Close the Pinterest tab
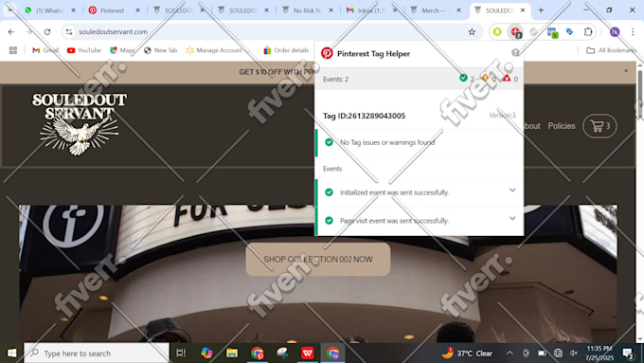Screen dimensions: 644x363 [137, 10]
